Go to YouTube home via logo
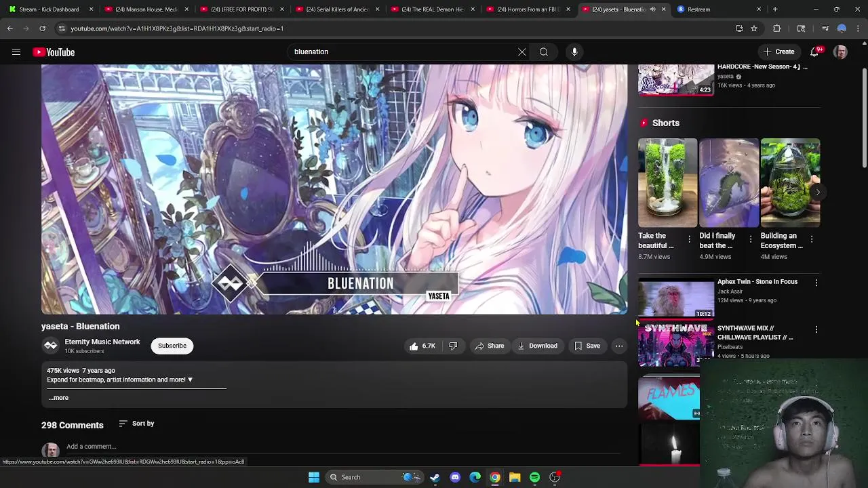 (x=54, y=52)
